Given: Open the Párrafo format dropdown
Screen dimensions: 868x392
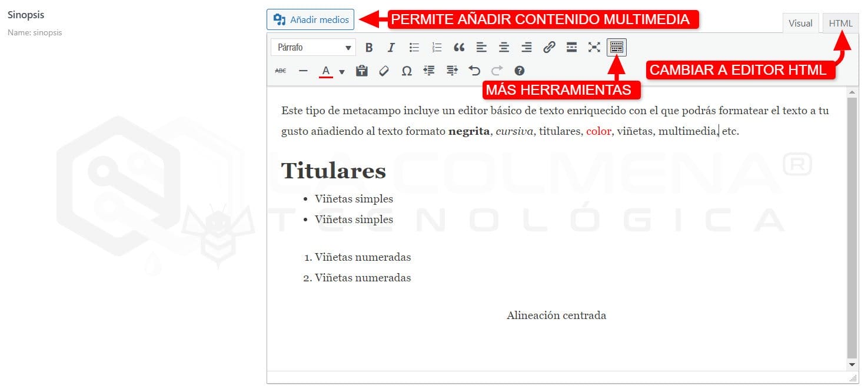Looking at the screenshot, I should [313, 48].
